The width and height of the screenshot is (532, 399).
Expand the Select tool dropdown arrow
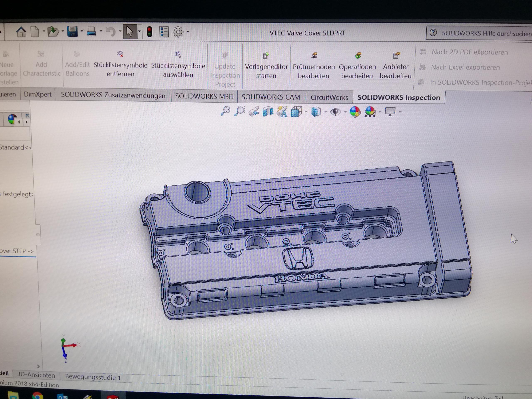coord(139,32)
